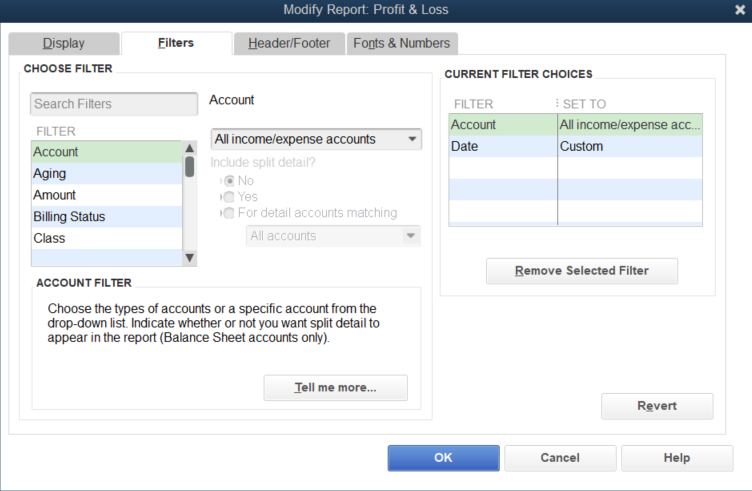Go to Fonts & Numbers tab
Screen dimensions: 752x491
point(403,44)
